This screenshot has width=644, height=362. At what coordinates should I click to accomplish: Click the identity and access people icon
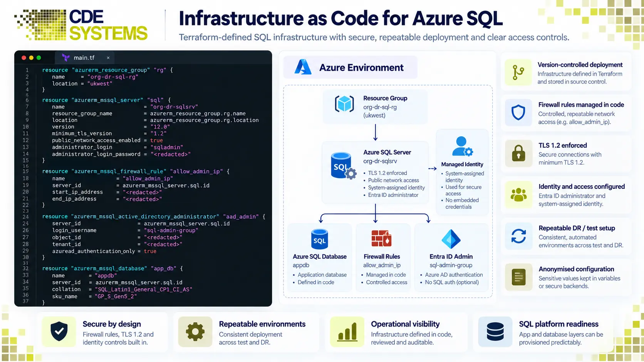(518, 195)
